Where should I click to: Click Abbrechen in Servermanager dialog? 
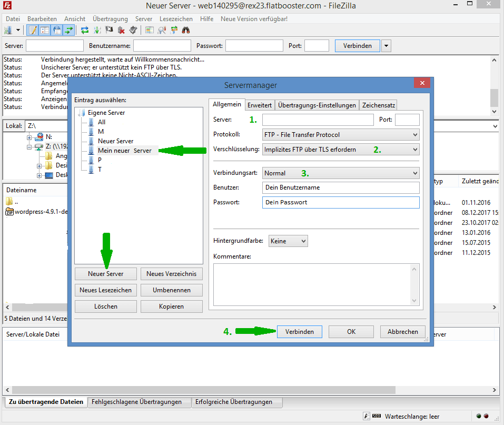[403, 332]
